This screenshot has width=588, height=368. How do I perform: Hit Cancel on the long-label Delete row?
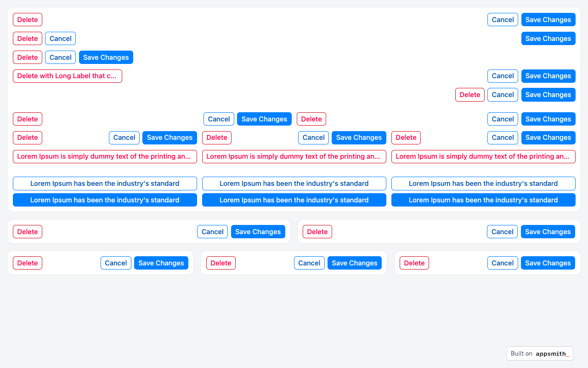coord(503,76)
